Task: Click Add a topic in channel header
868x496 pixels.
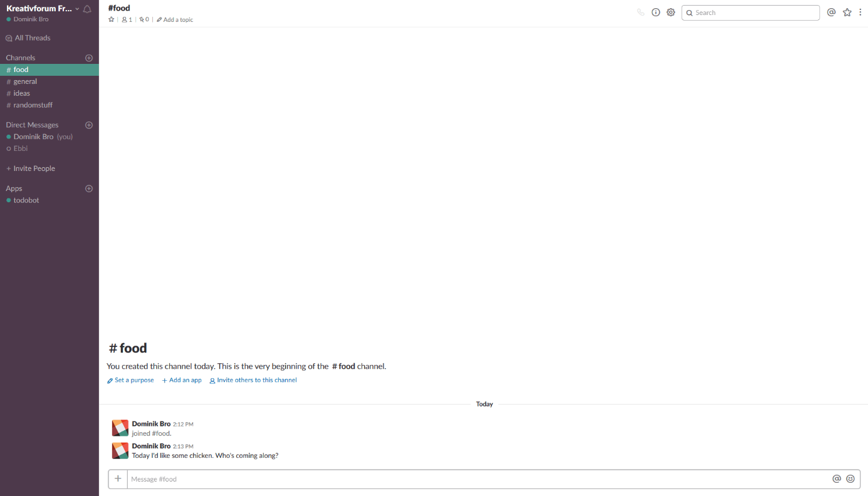Action: coord(175,19)
